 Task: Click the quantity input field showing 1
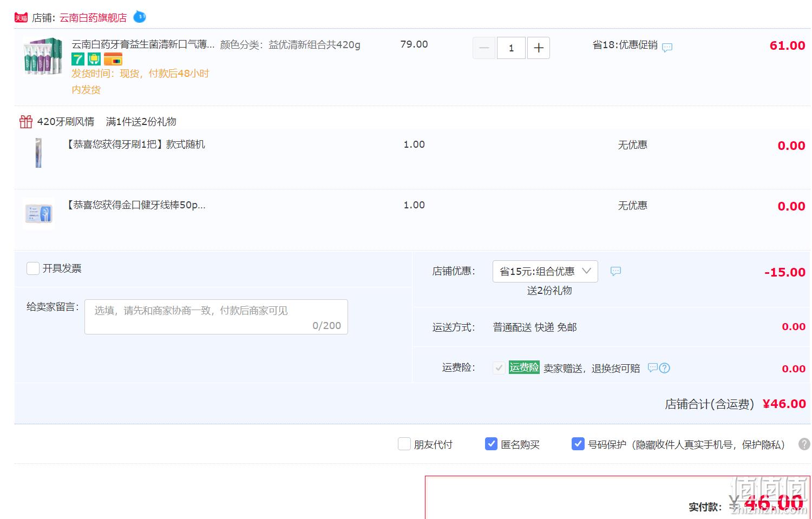(x=511, y=48)
